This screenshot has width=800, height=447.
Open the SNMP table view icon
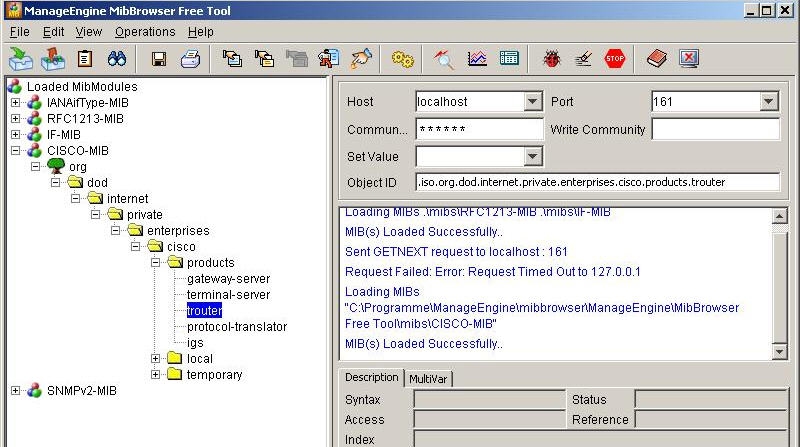(x=509, y=59)
